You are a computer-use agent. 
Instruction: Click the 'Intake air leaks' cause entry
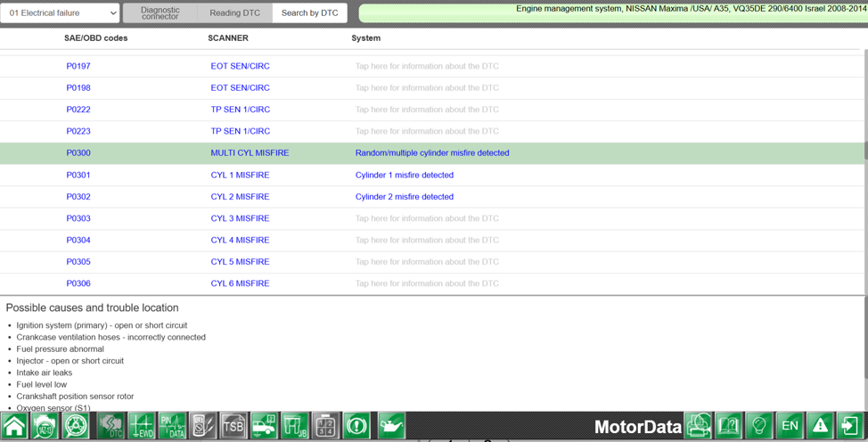(x=45, y=372)
